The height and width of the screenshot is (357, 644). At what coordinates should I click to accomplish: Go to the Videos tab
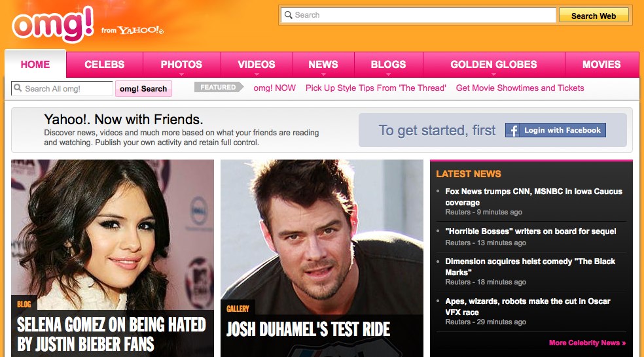pos(256,64)
